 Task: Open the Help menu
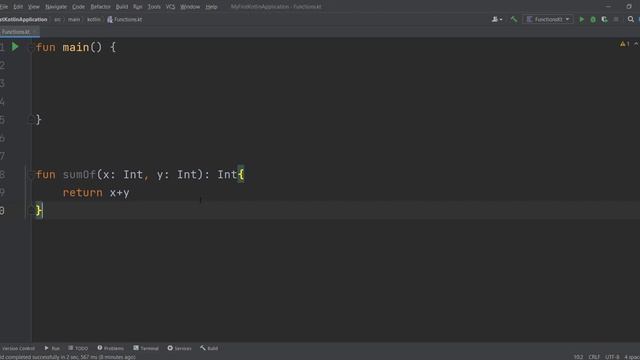[211, 7]
